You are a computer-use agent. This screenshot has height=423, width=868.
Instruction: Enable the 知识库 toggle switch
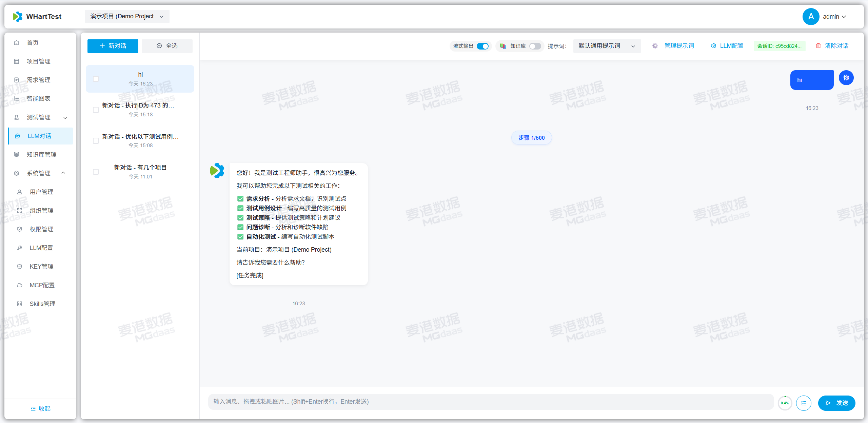(x=535, y=46)
